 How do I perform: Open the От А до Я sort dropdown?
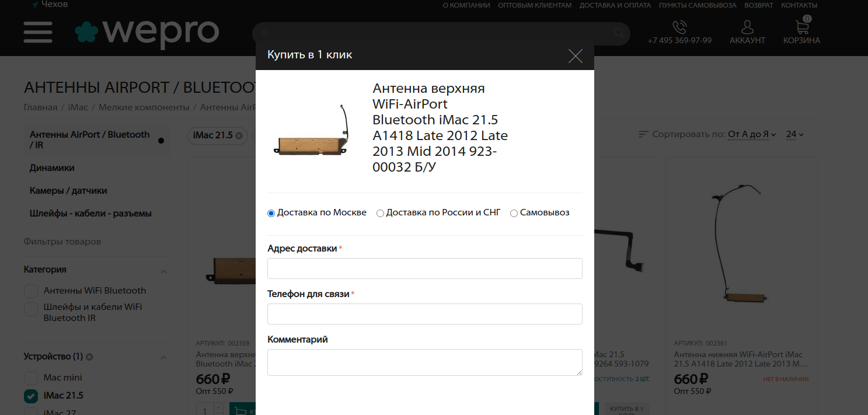(x=752, y=134)
